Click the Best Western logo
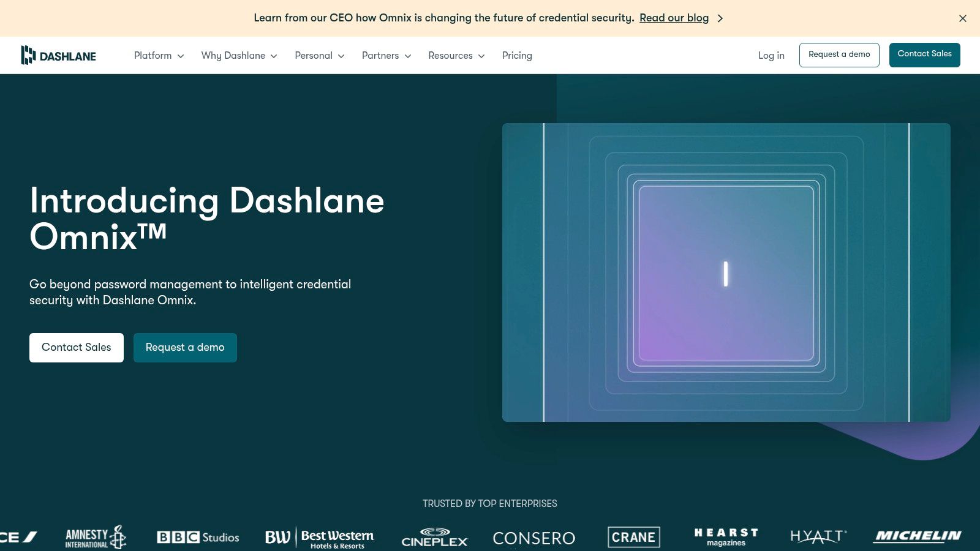 pos(319,538)
